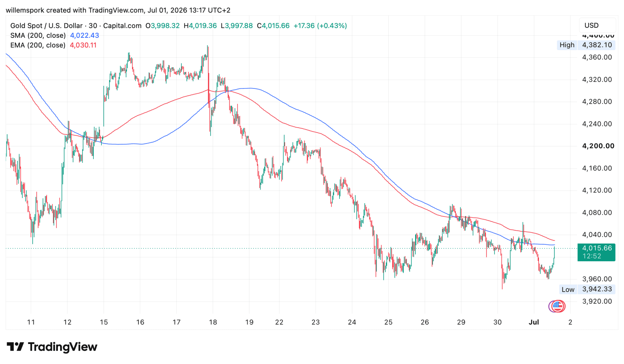Click the 18 date marker on time axis
Screen dimensions: 624x364
tap(213, 322)
